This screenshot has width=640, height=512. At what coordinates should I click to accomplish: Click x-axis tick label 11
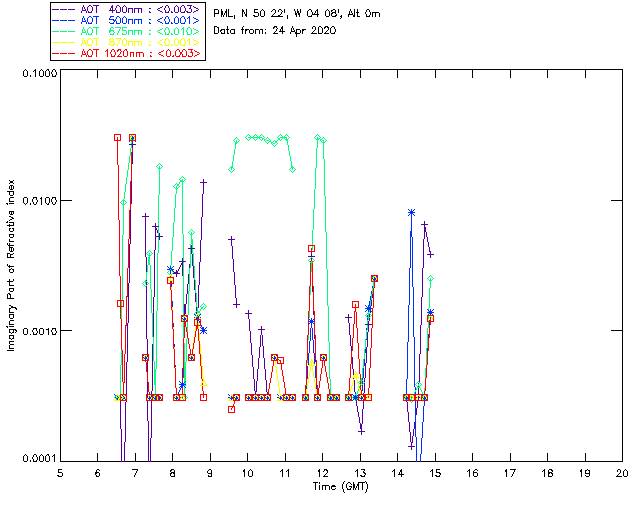[x=285, y=473]
